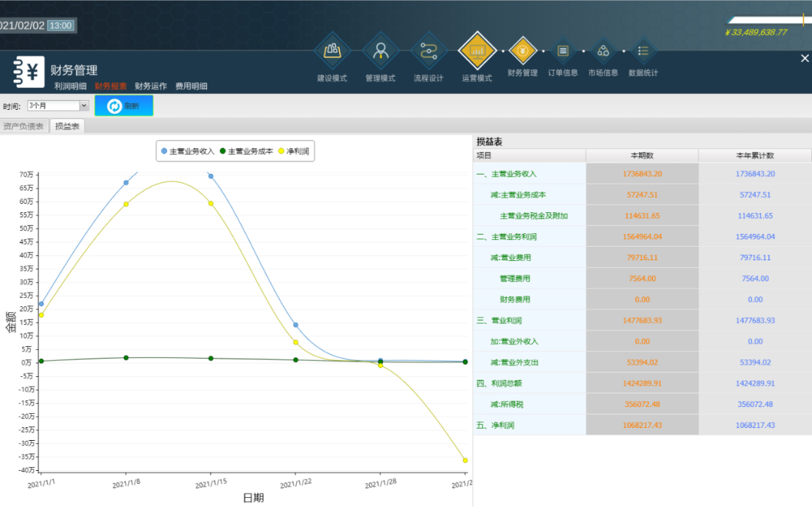Switch to the 财务运作 sub-menu
The height and width of the screenshot is (507, 812).
tap(150, 86)
